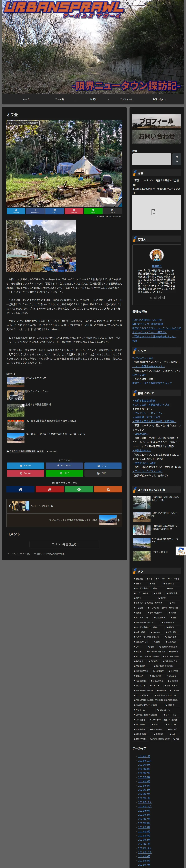Open the コメントを書き込む comment button
This screenshot has width=186, height=868.
tap(64, 544)
